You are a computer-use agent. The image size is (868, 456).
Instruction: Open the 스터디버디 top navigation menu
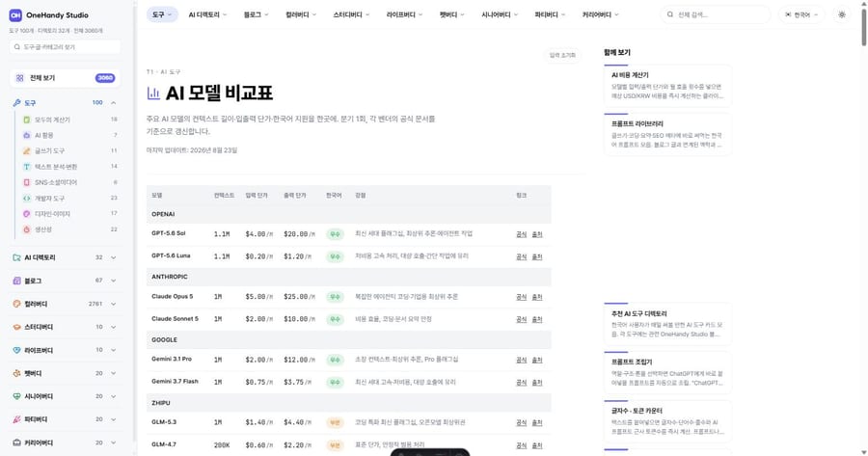pyautogui.click(x=351, y=14)
